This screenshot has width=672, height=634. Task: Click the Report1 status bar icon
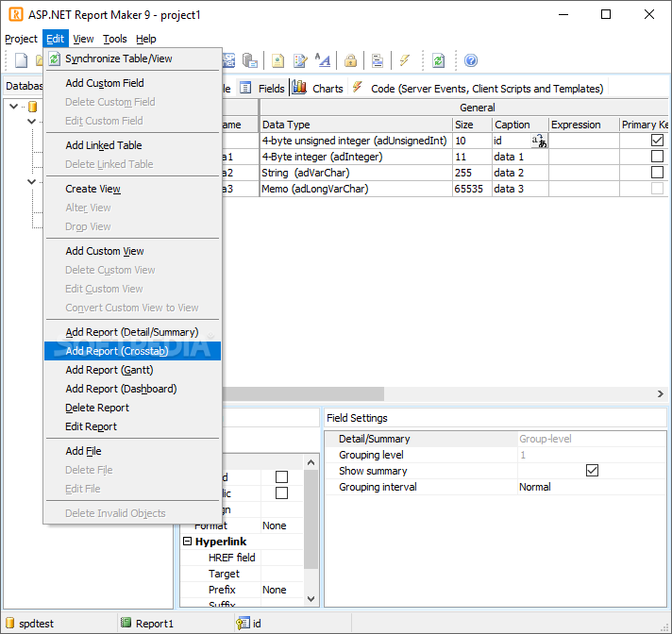coord(126,622)
